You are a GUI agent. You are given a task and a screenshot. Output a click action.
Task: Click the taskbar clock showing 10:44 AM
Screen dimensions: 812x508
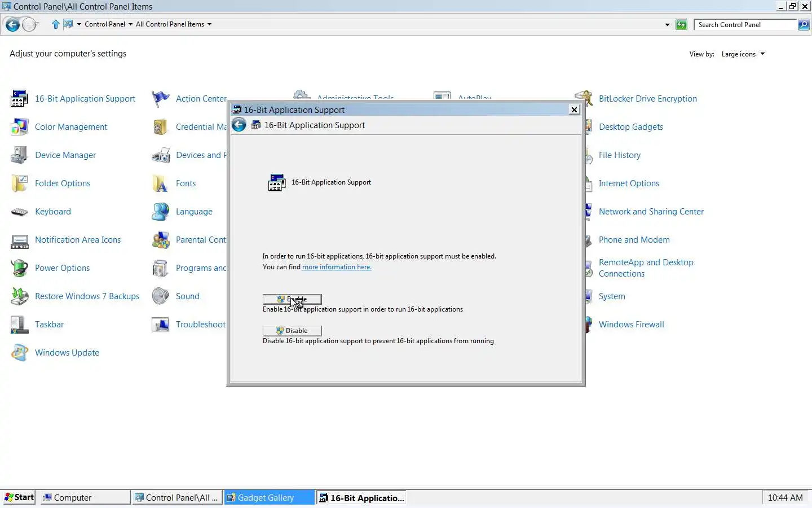[785, 497]
